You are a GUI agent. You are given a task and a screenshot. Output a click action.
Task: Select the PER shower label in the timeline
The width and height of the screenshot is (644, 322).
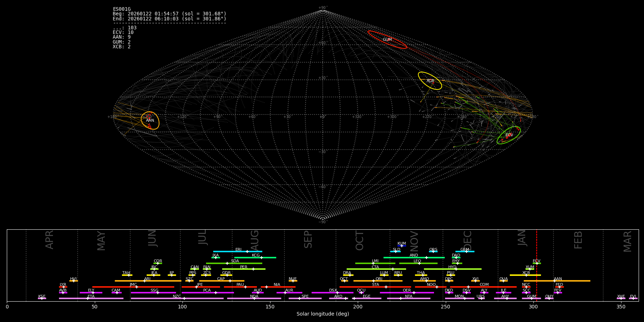coord(244,267)
